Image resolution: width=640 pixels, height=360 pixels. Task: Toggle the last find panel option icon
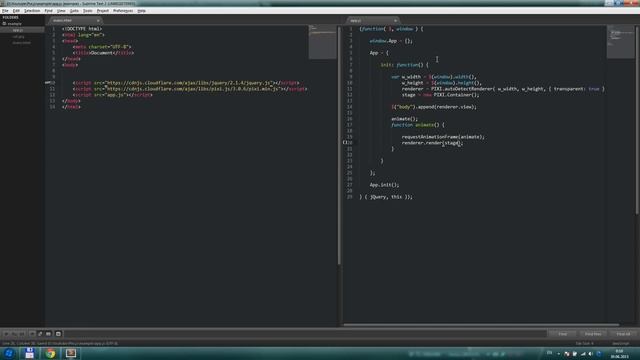(58, 334)
